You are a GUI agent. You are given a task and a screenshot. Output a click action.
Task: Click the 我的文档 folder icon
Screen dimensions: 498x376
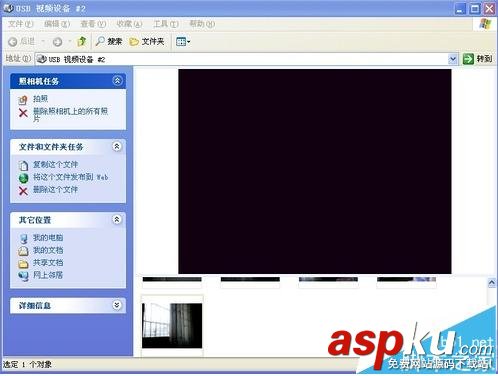click(23, 251)
